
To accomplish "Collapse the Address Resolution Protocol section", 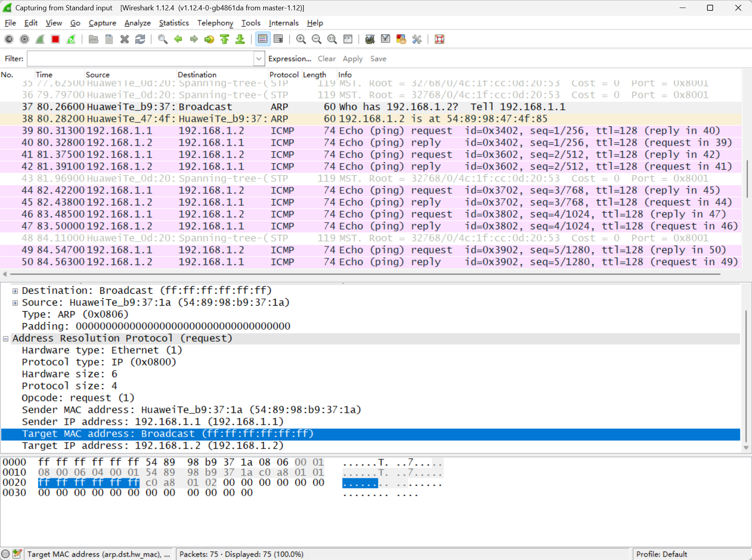I will point(6,339).
